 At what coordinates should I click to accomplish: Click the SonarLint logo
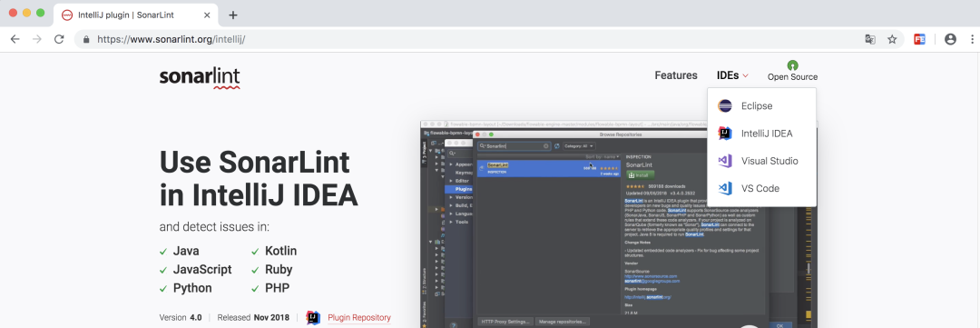coord(200,77)
